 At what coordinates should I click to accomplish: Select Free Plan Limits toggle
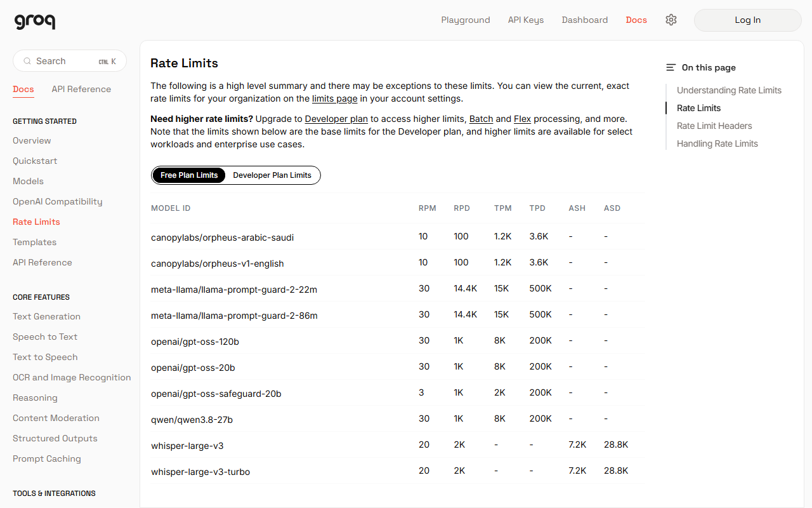[x=189, y=175]
